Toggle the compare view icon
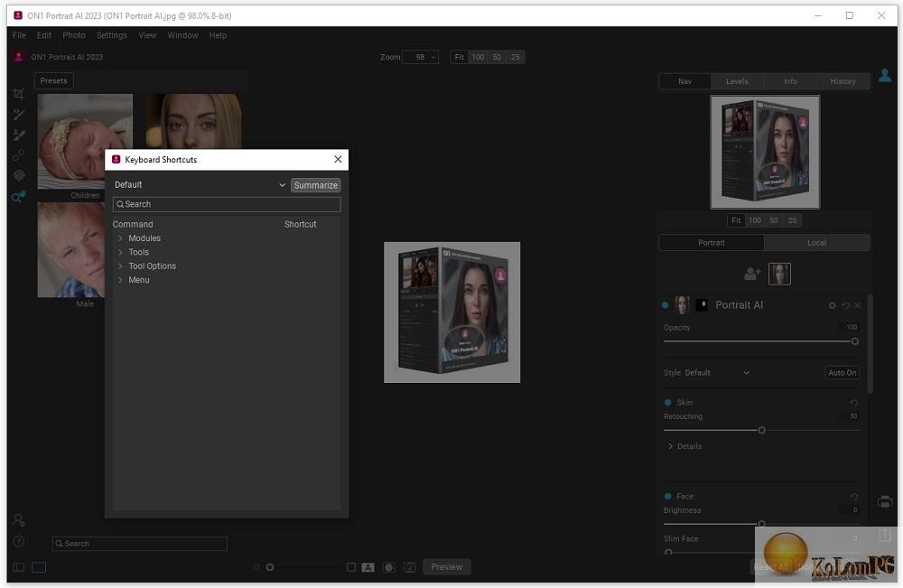903x588 pixels. (x=409, y=567)
